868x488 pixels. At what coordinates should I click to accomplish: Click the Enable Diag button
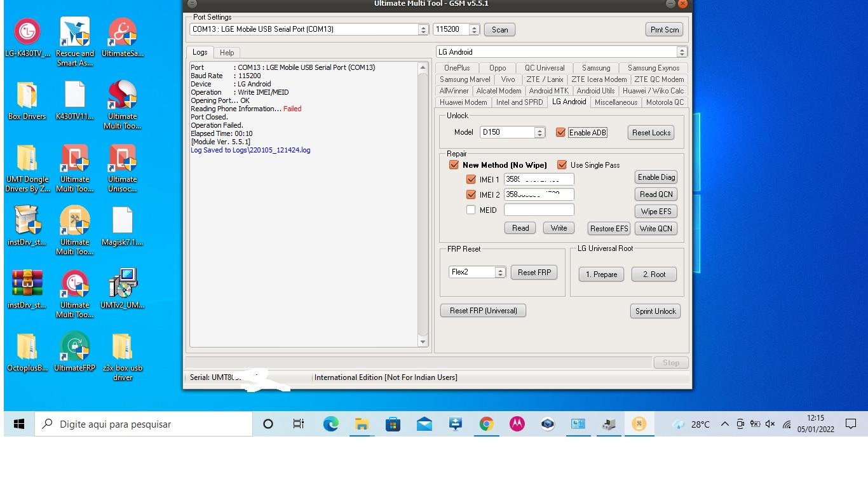pyautogui.click(x=656, y=177)
